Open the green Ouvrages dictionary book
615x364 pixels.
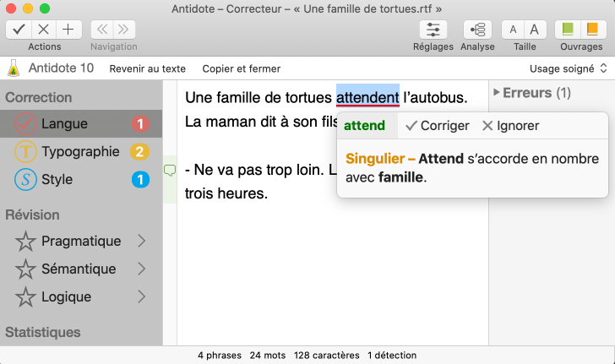tap(569, 30)
